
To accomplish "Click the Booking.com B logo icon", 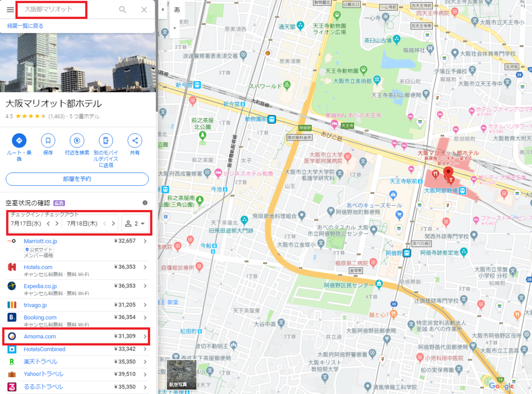I will 12,317.
